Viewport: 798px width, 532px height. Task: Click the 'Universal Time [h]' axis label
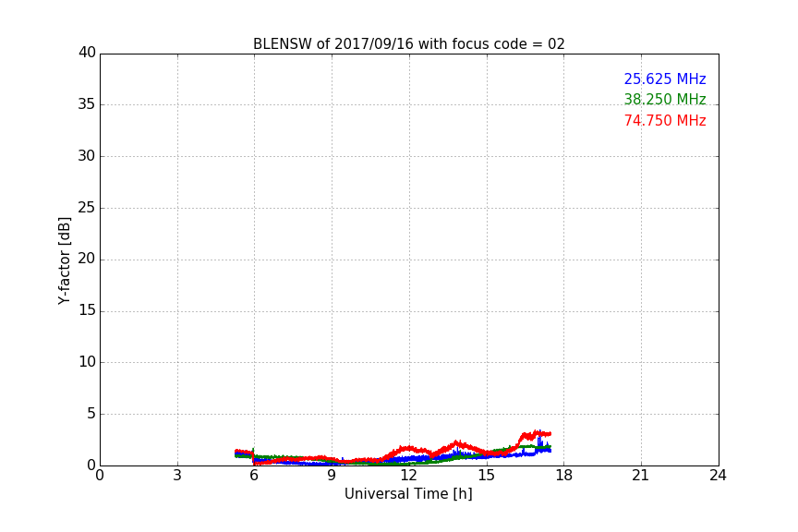click(408, 494)
